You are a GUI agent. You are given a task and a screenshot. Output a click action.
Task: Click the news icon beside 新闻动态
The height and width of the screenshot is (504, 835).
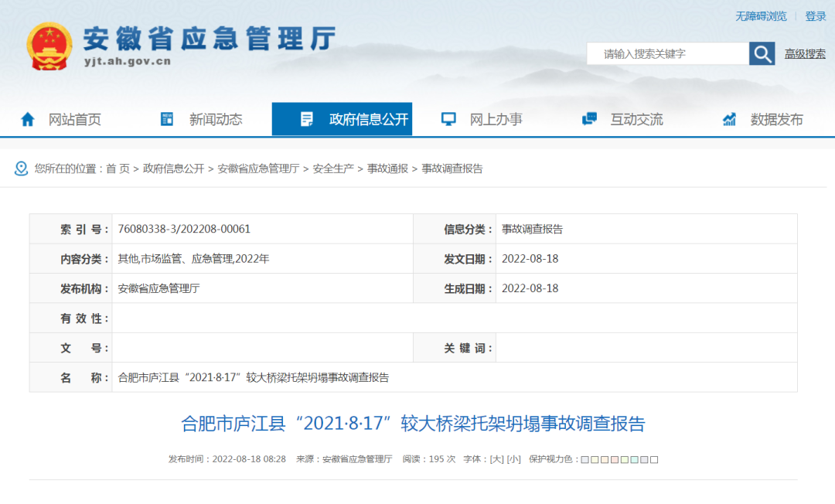167,119
